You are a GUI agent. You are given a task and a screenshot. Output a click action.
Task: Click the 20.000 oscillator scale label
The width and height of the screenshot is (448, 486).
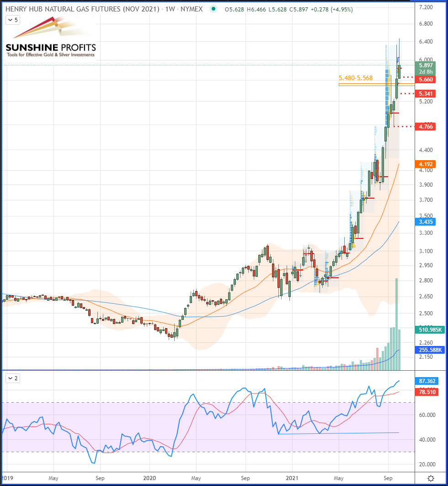point(427,464)
